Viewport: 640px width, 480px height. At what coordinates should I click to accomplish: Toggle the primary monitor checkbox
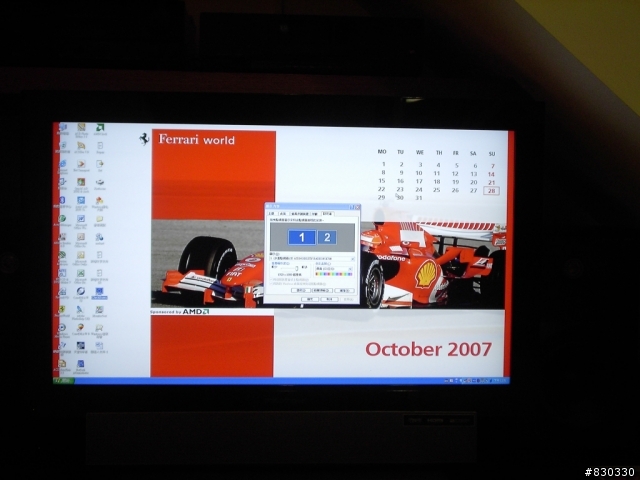tap(271, 280)
